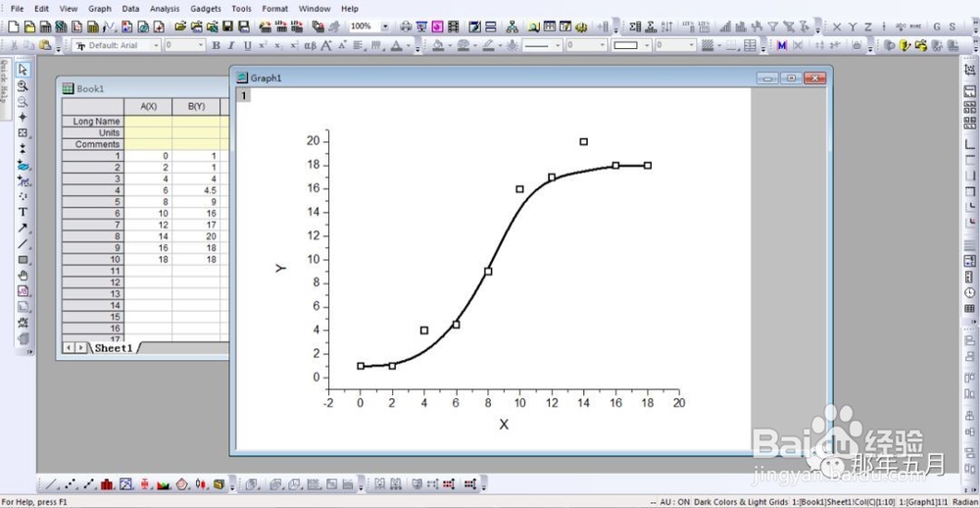Open the font size dropdown
The image size is (980, 508).
201,46
